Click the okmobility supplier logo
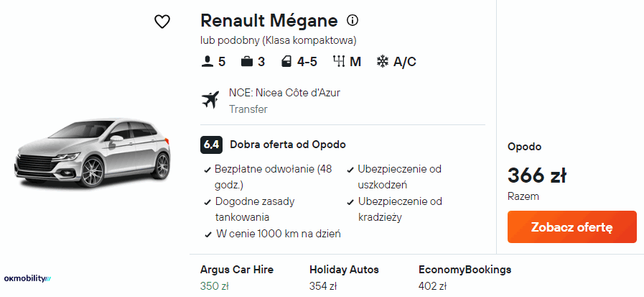644x297 pixels. (x=28, y=278)
